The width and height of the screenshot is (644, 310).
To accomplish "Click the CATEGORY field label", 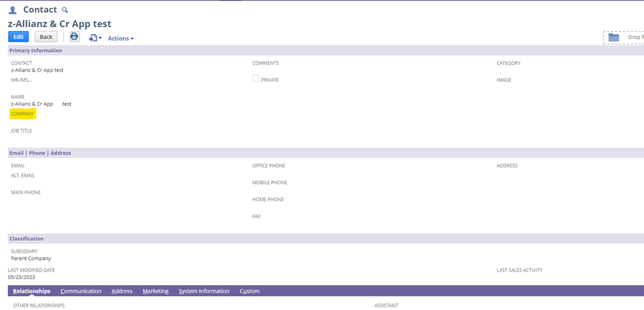I will 509,63.
